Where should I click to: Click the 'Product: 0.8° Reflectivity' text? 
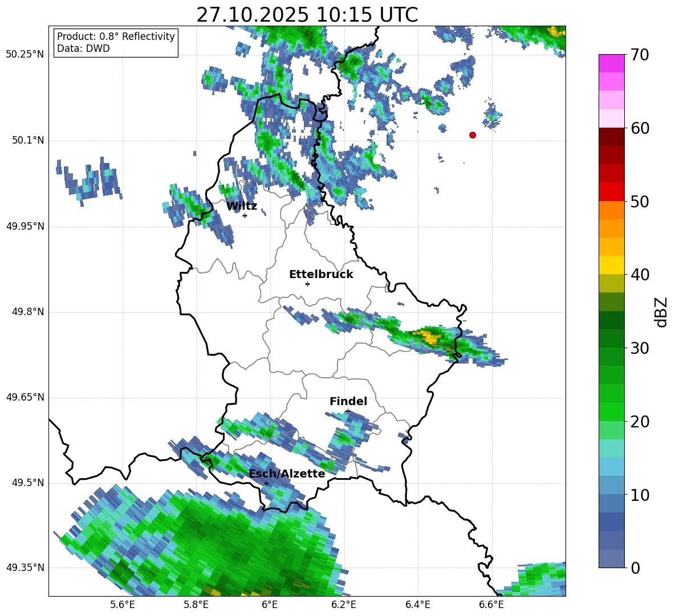(x=116, y=36)
